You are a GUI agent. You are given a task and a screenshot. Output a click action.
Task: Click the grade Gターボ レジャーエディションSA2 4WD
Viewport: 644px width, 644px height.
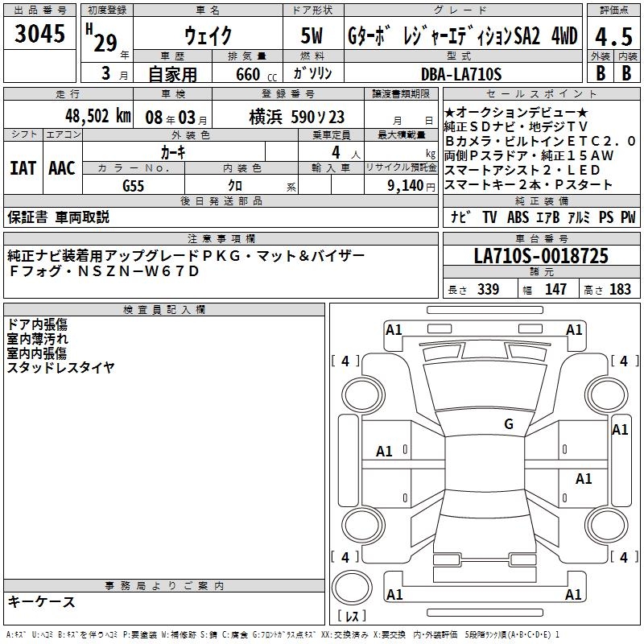pos(462,35)
